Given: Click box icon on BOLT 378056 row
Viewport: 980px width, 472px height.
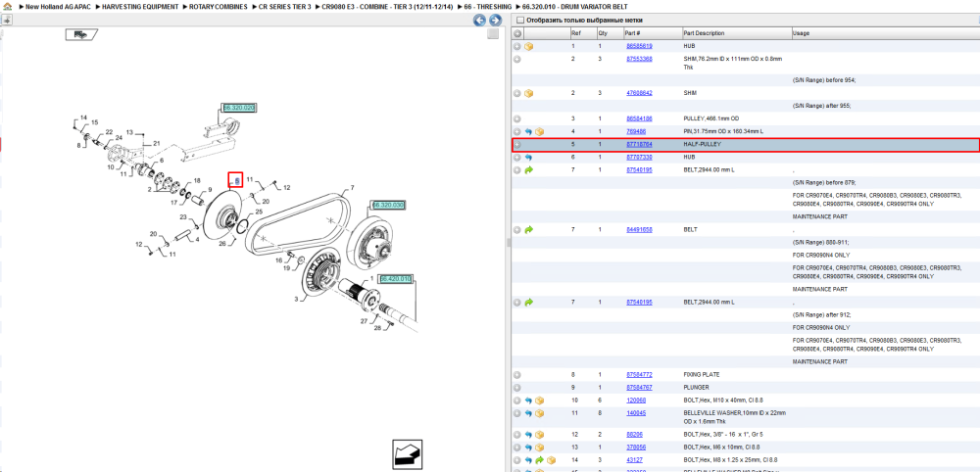Looking at the screenshot, I should 540,448.
